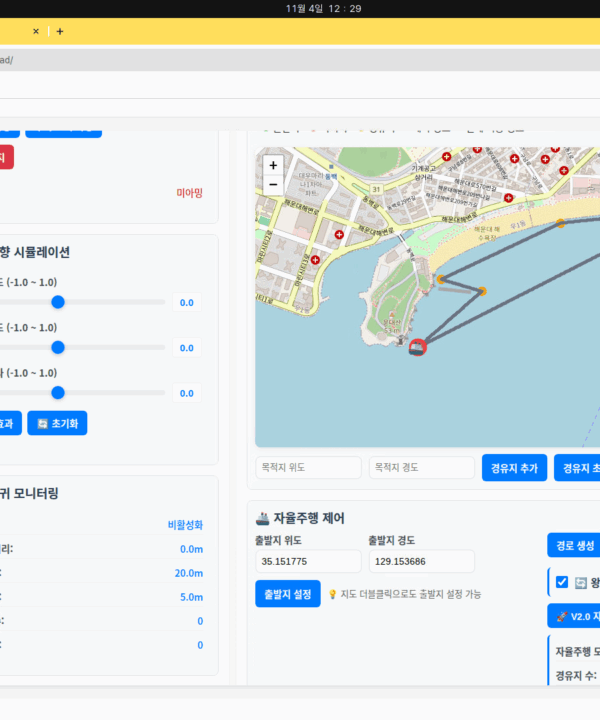The width and height of the screenshot is (600, 720).
Task: Click the 목적지 경도 input field
Action: tap(421, 467)
